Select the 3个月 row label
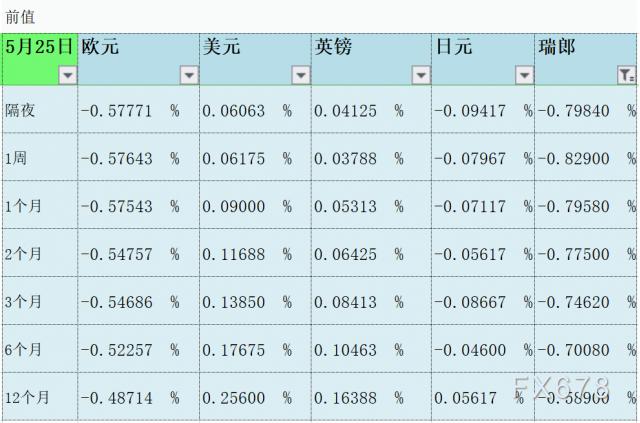640x423 pixels. (x=40, y=301)
